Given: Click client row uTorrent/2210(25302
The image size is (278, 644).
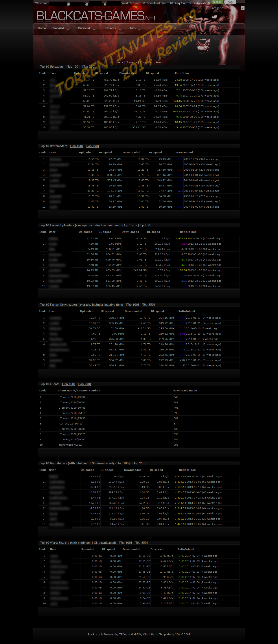Looking at the screenshot, I should [x=139, y=397].
